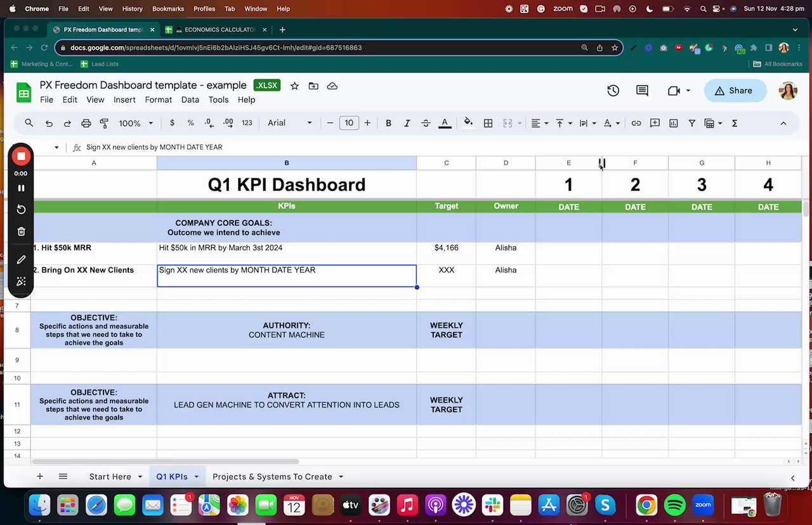Switch to the Start Here sheet
Screen dimensions: 812x525
[110, 477]
